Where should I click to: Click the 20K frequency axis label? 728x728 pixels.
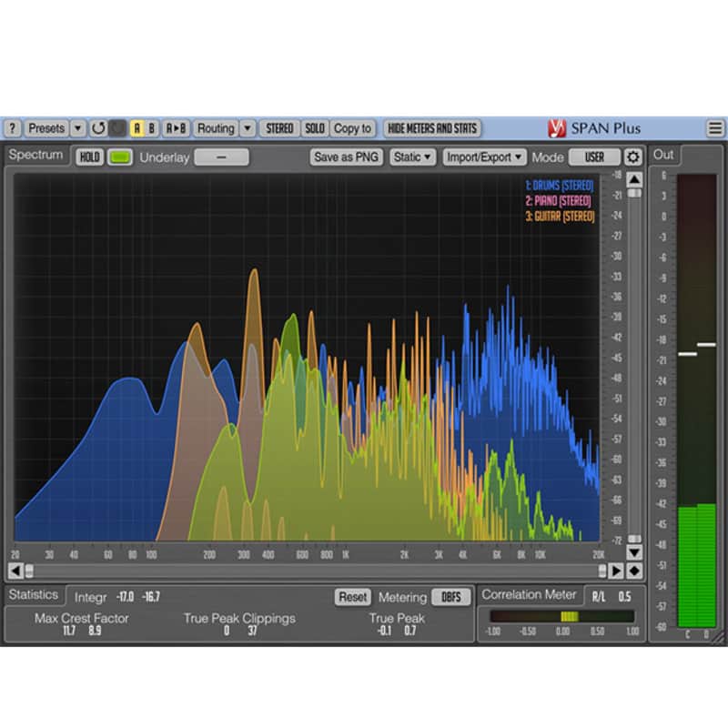point(599,555)
